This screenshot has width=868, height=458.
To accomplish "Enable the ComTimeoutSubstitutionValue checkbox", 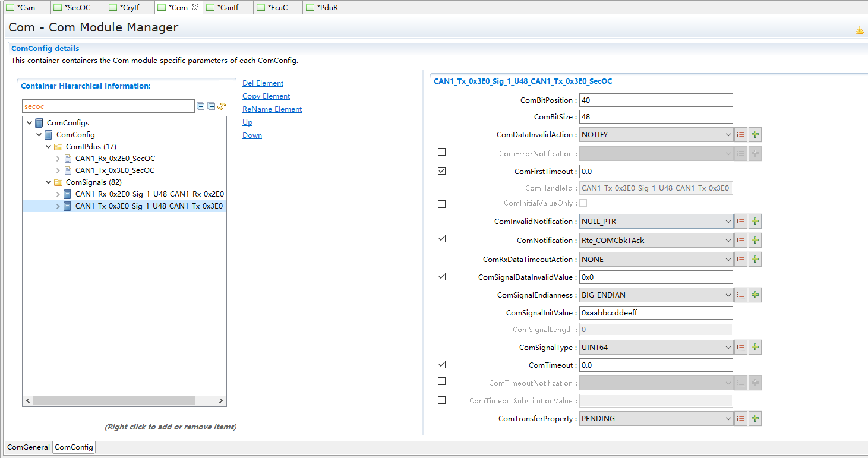I will [x=441, y=400].
